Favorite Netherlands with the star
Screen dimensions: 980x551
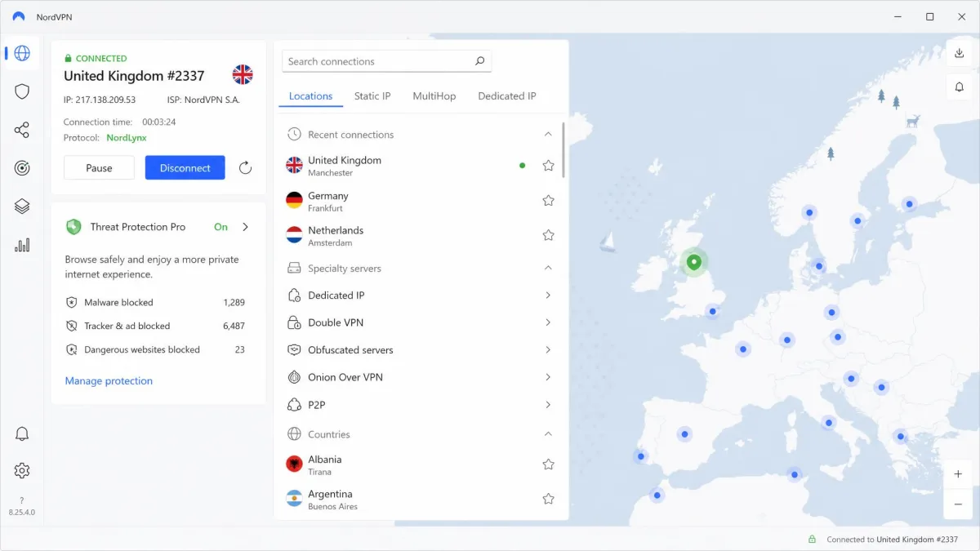548,235
